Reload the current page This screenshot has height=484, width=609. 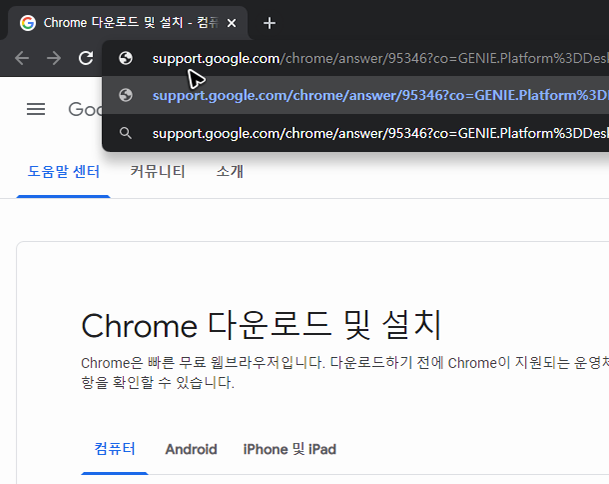click(x=86, y=58)
